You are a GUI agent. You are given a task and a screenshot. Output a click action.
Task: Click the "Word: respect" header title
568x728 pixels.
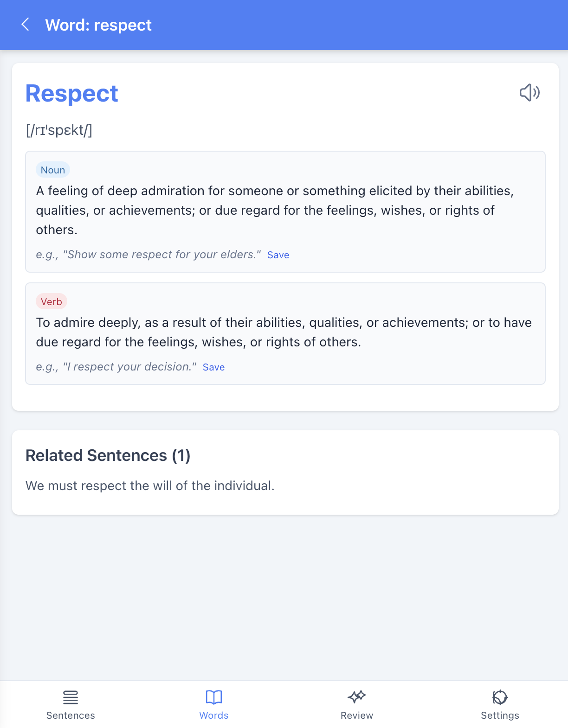click(x=98, y=25)
